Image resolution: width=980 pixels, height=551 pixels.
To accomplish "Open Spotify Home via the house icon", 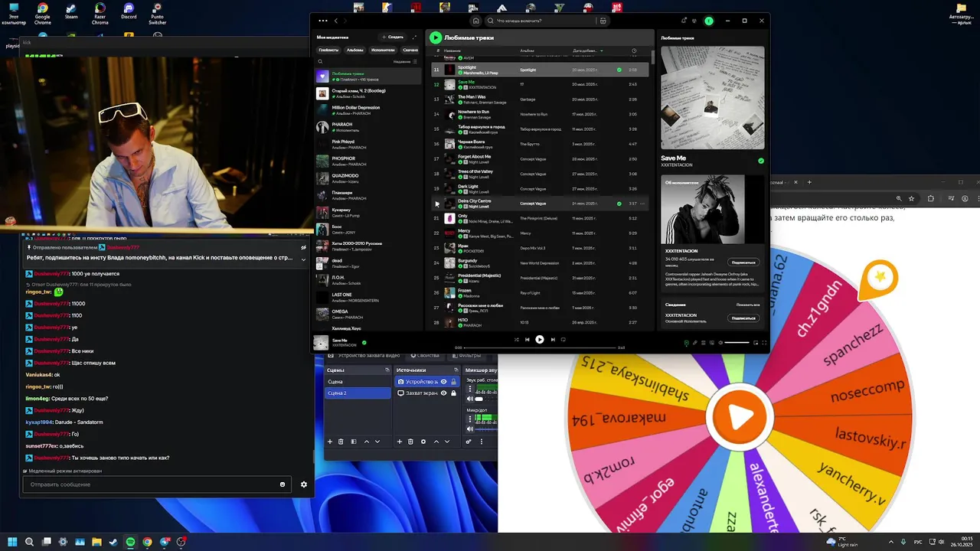I will (x=476, y=21).
